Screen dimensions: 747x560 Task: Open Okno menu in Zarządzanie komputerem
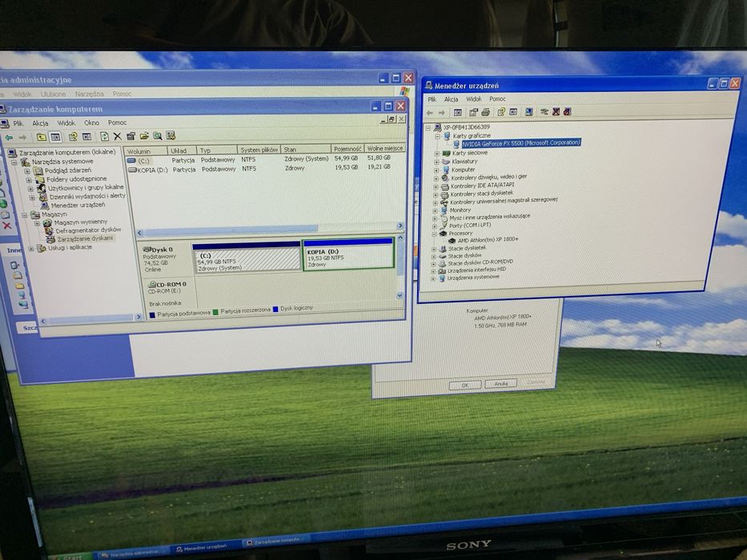pyautogui.click(x=91, y=123)
